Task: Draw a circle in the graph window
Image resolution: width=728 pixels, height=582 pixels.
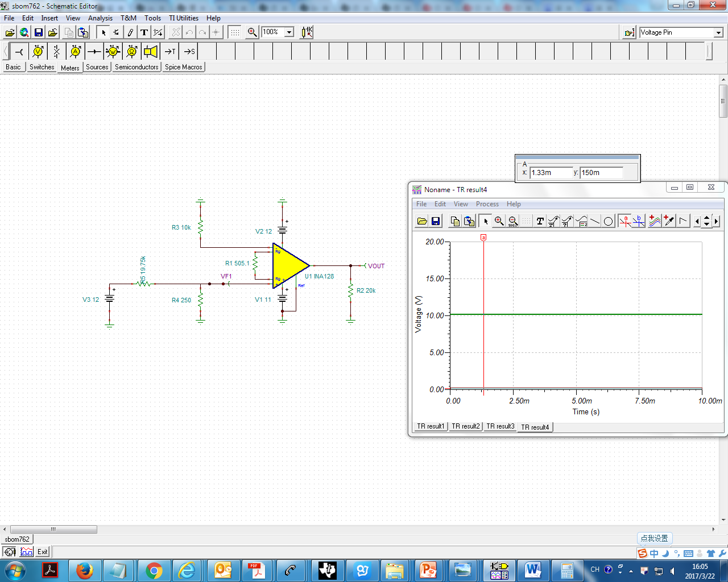Action: 608,221
